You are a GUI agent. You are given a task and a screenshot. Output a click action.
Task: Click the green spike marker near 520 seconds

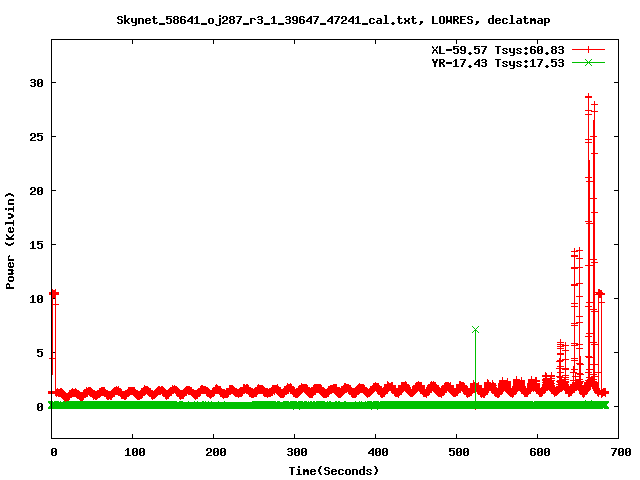[475, 329]
